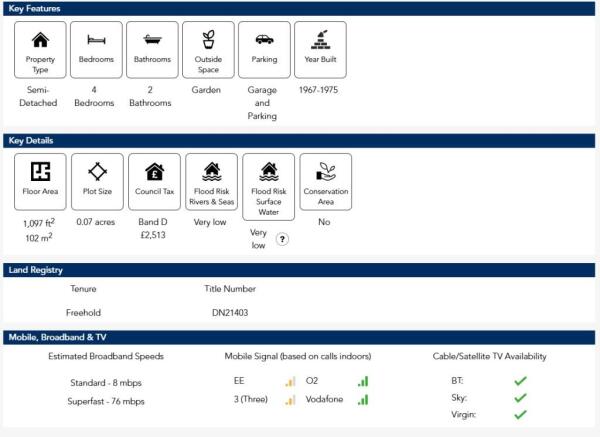The image size is (600, 437).
Task: Click the Sky availability green checkmark
Action: (x=520, y=397)
